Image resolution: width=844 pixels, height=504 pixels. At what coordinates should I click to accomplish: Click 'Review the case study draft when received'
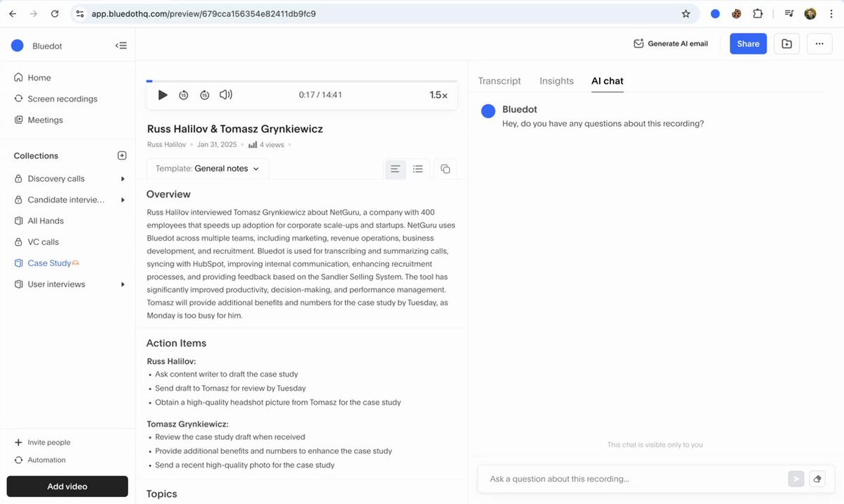tap(230, 436)
